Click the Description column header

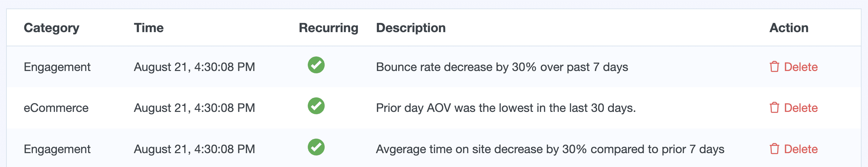(411, 28)
